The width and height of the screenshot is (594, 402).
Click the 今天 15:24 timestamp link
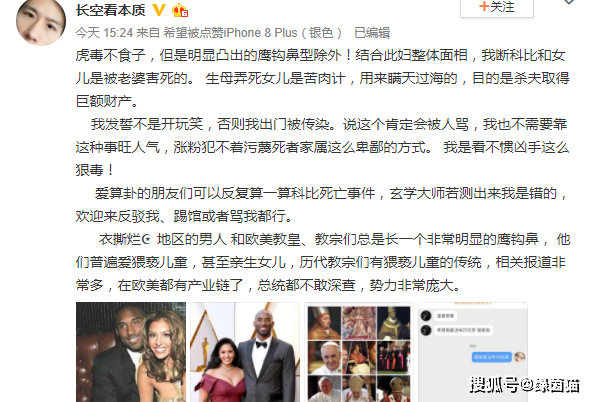tap(104, 33)
